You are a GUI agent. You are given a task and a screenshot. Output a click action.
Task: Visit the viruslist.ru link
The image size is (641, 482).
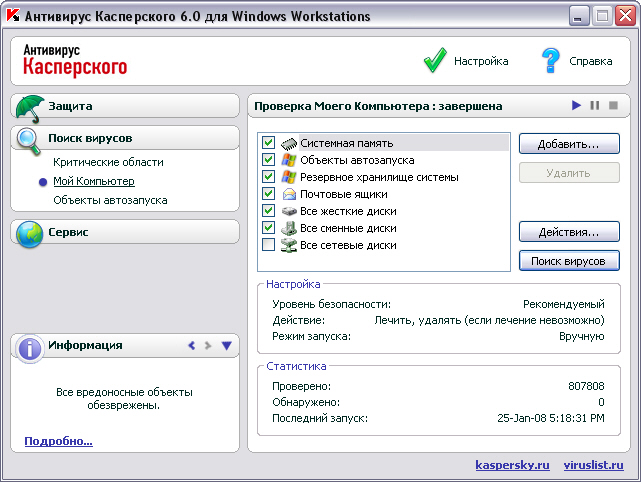594,465
